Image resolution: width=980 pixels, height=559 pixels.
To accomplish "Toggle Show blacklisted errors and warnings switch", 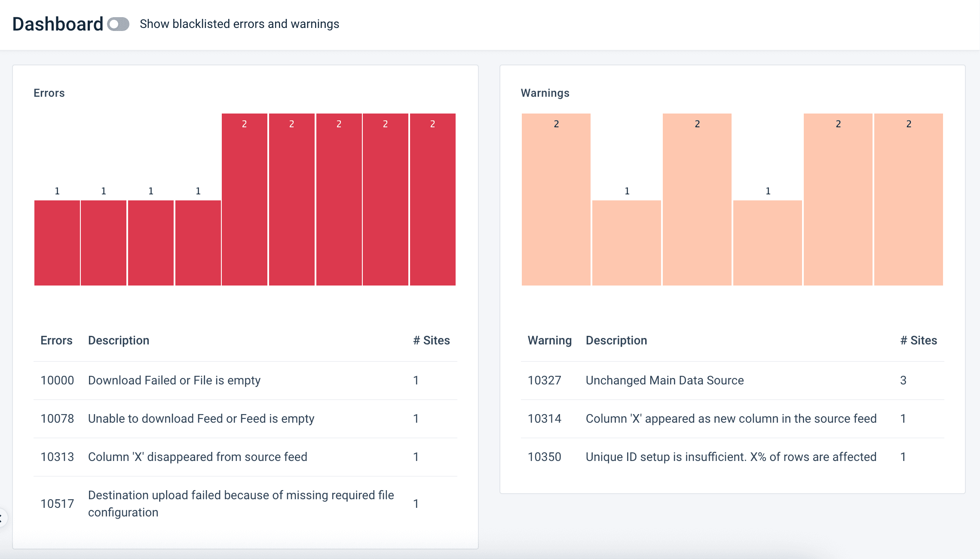I will click(x=118, y=24).
